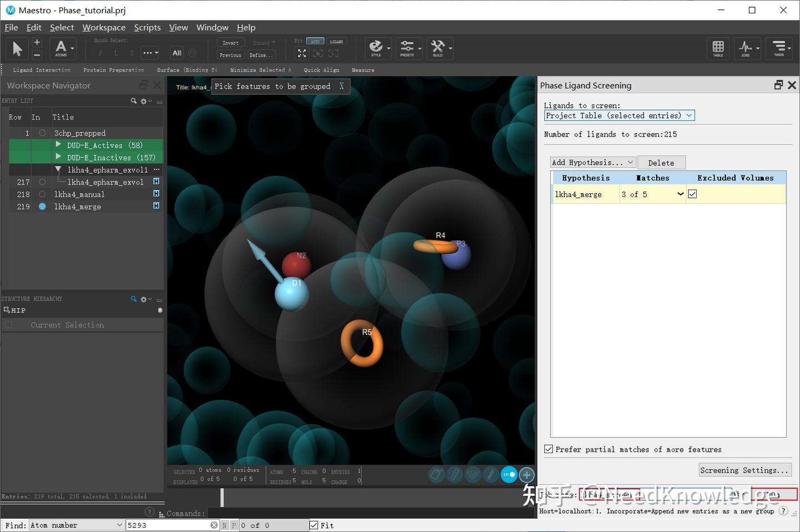Click the Screening Settings button

(745, 470)
